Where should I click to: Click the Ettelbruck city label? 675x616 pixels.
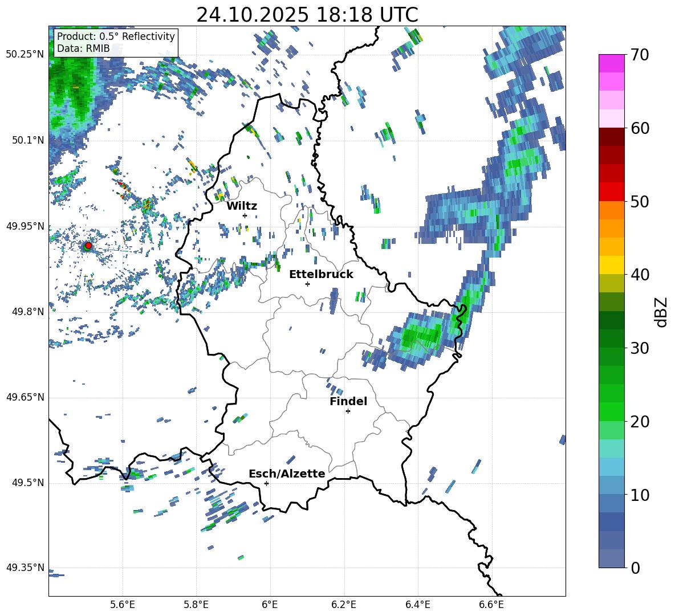click(321, 275)
